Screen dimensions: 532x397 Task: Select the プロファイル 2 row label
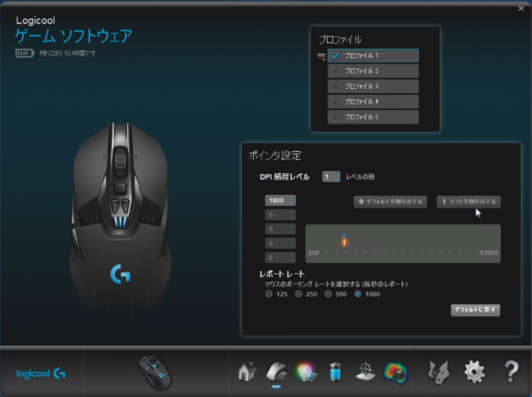pyautogui.click(x=362, y=71)
